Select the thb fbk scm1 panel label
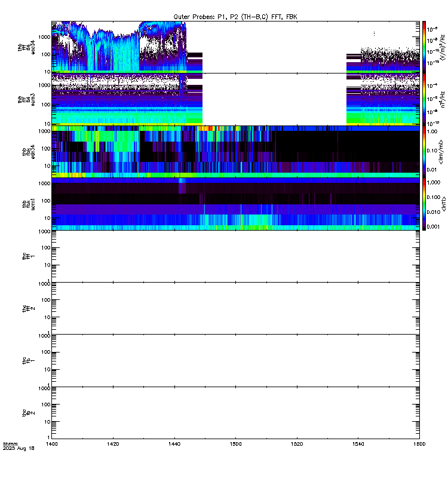Image resolution: width=448 pixels, height=478 pixels. 28,204
